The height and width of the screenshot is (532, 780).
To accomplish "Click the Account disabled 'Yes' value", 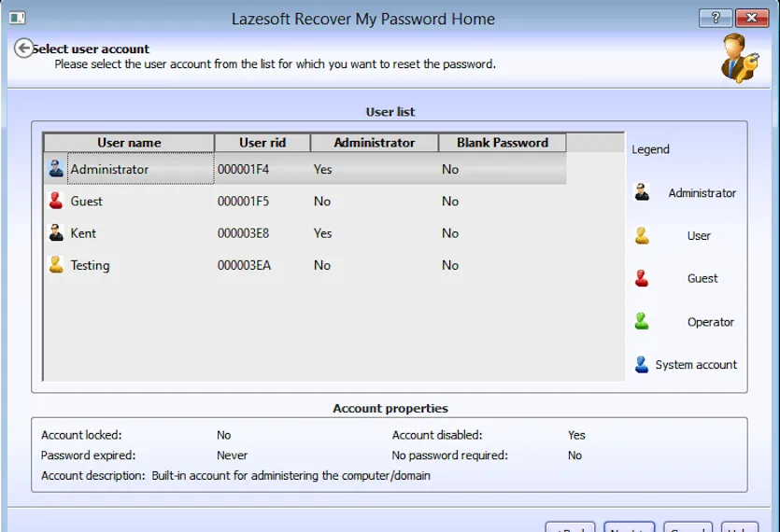I will pos(576,435).
